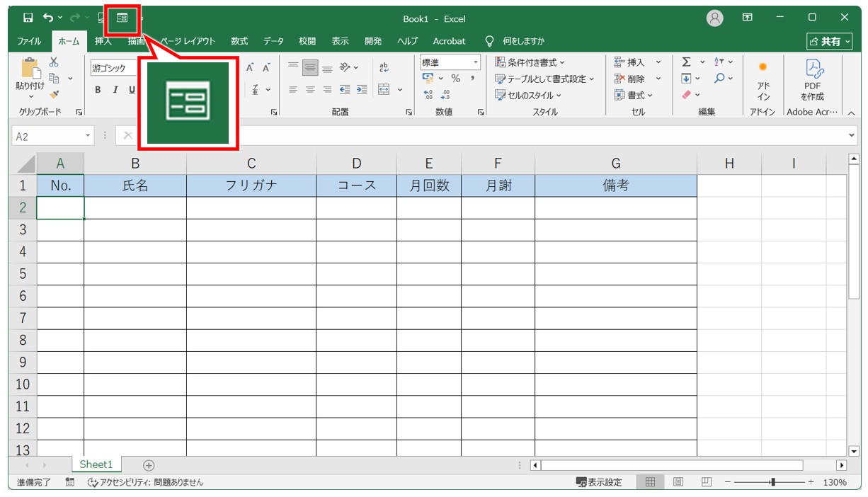Toggle italic formatting
Screen dimensions: 868x497
[115, 90]
